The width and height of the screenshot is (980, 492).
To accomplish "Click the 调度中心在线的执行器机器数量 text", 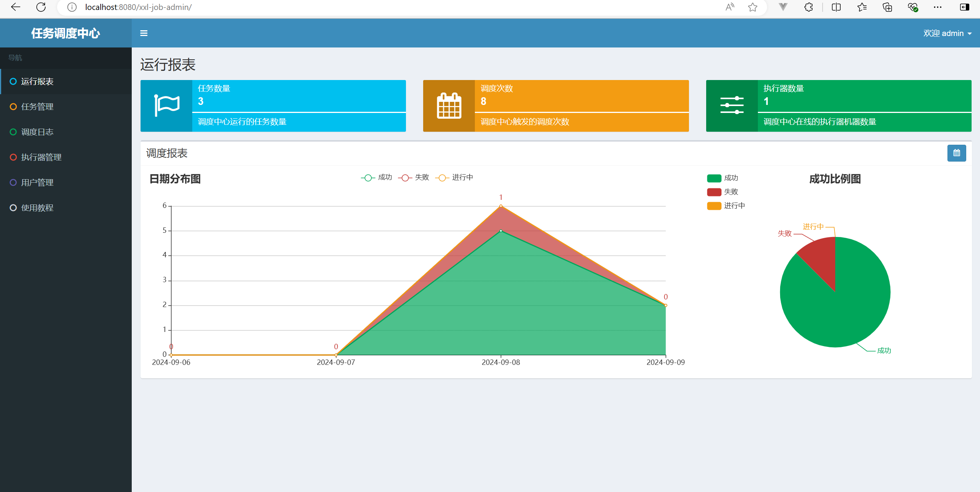I will (820, 122).
